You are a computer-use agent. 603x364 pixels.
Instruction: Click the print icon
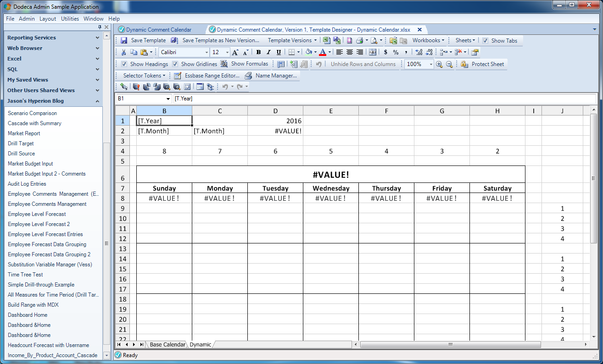tap(360, 40)
